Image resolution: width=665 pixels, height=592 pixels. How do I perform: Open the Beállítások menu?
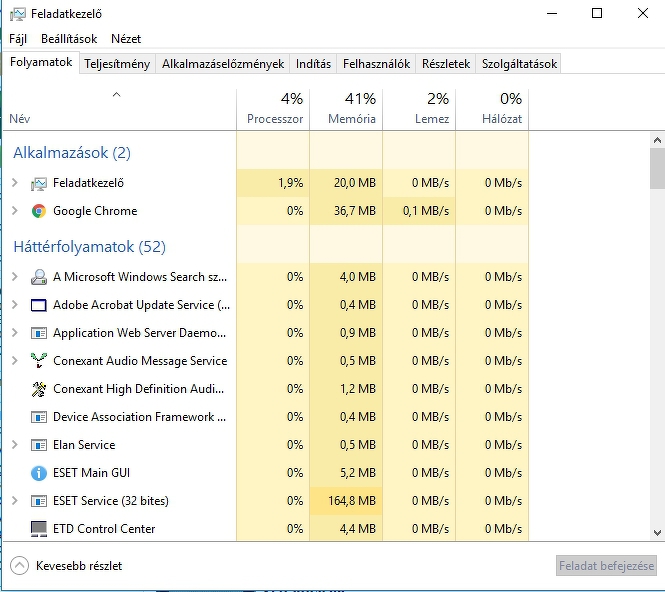(69, 39)
